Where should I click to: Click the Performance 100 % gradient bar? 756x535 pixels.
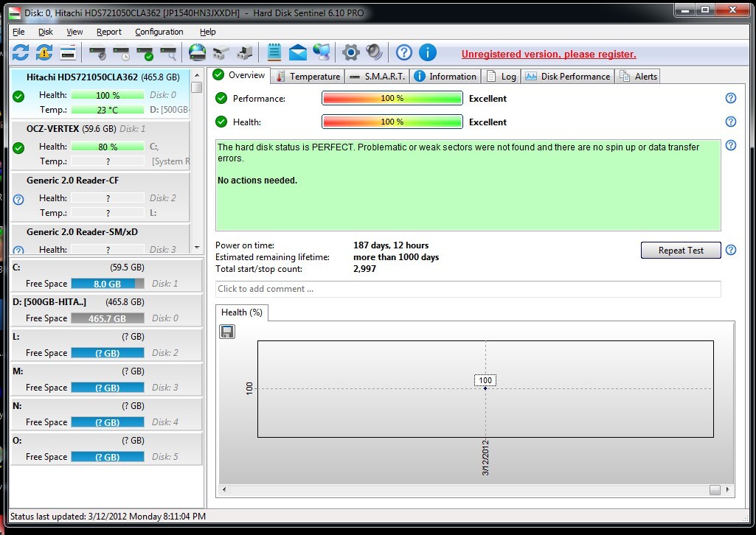392,98
